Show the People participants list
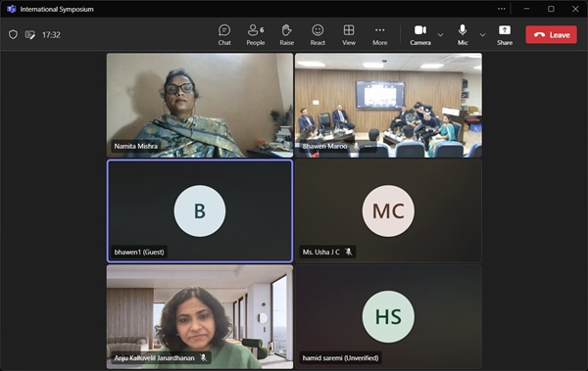 tap(256, 35)
